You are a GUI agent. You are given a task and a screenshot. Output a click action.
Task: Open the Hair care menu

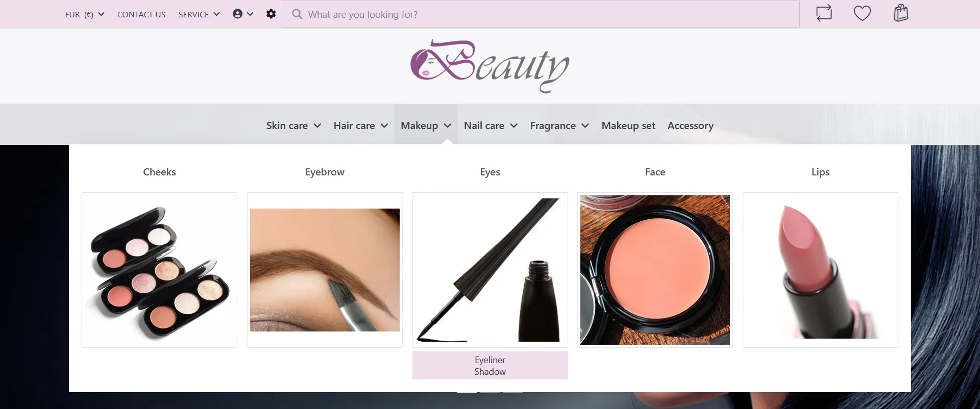[361, 125]
